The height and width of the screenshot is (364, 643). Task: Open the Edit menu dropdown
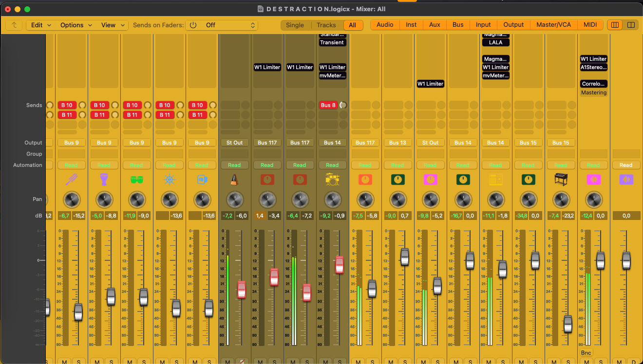click(41, 25)
